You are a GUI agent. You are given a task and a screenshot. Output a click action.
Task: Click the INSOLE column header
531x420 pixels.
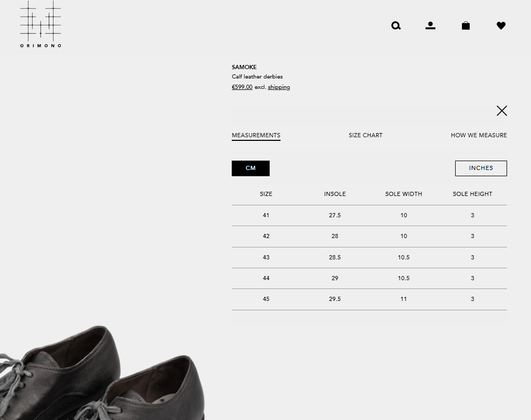(335, 194)
